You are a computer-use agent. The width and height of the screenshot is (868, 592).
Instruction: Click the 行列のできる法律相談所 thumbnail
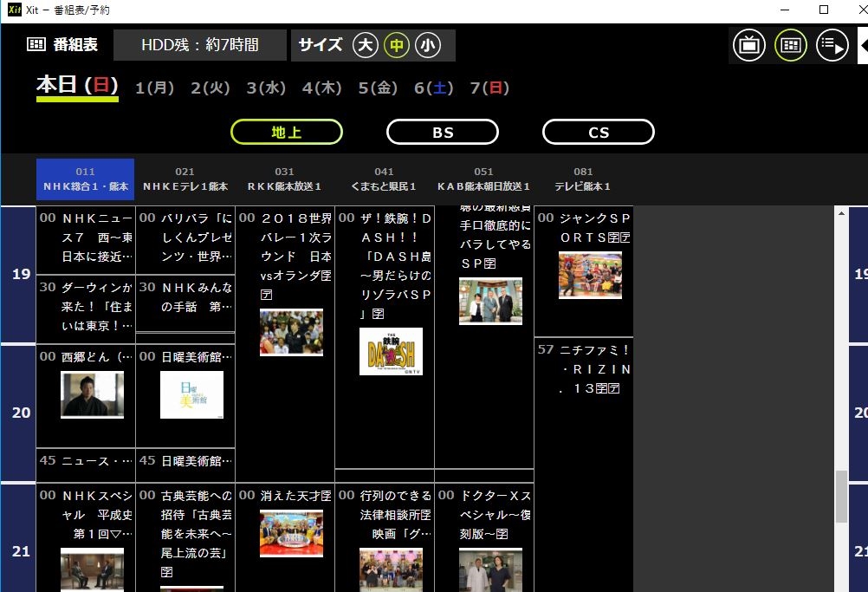391,569
